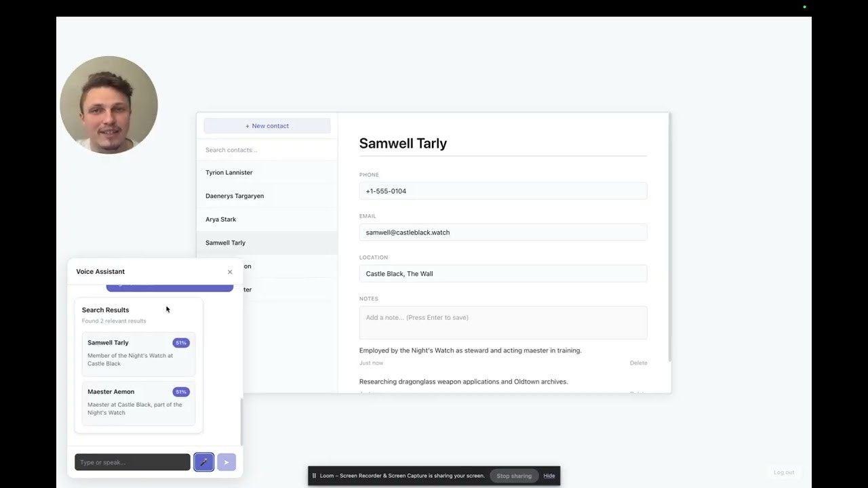Click the Email field samwell@castleblack.watch

(x=503, y=232)
